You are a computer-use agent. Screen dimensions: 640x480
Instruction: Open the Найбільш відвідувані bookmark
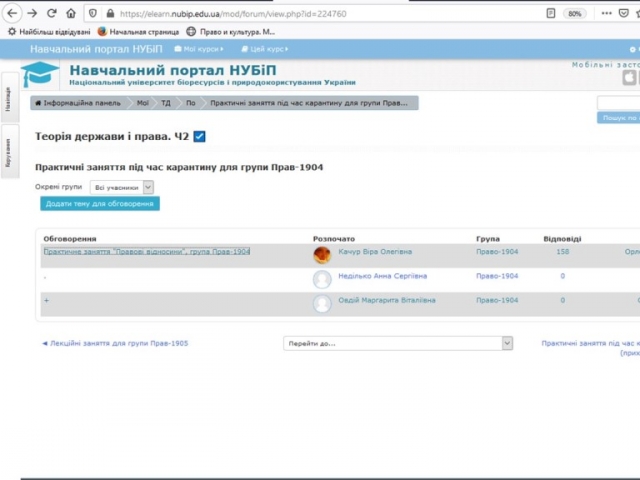coord(49,32)
